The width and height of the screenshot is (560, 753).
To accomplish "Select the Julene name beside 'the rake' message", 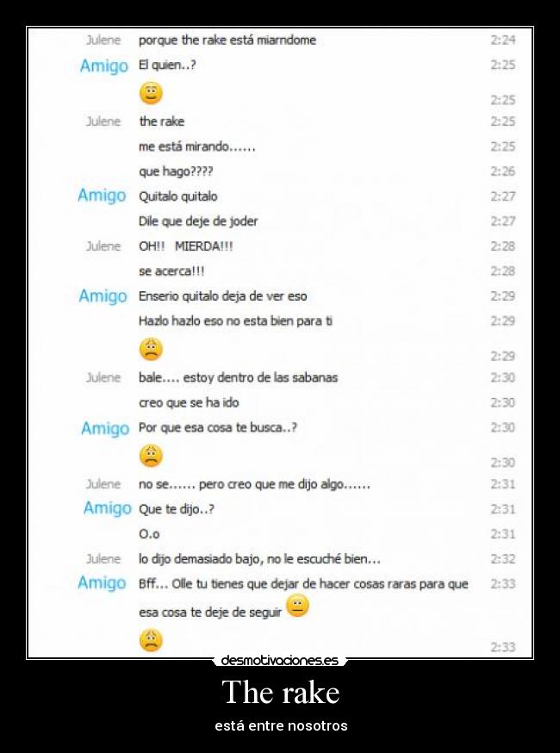I will (103, 121).
